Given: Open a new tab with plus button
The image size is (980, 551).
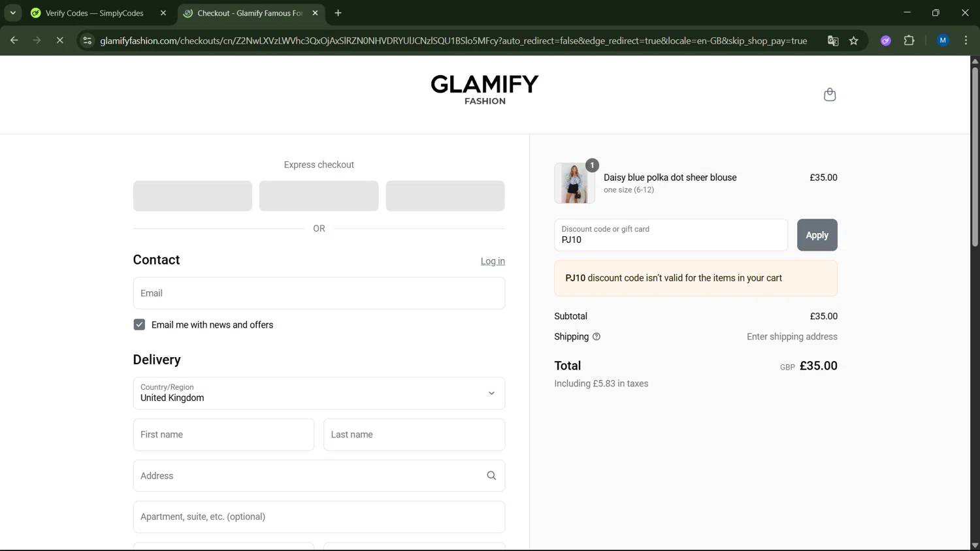Looking at the screenshot, I should (x=338, y=13).
